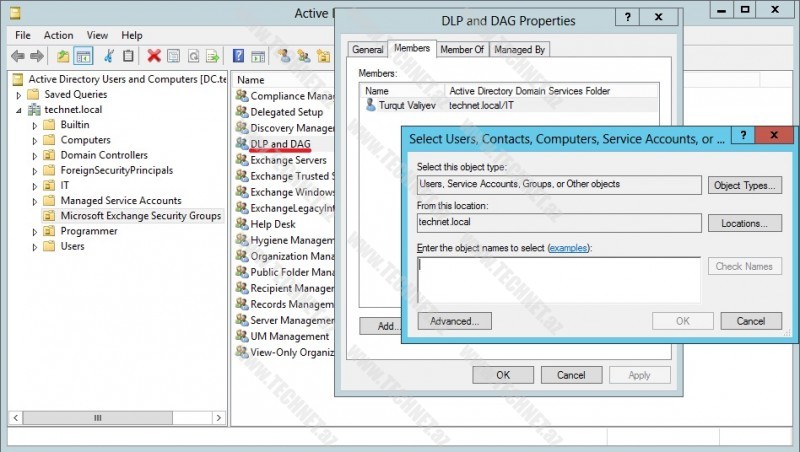Open the examples hyperlink
The image size is (800, 452).
(x=568, y=247)
